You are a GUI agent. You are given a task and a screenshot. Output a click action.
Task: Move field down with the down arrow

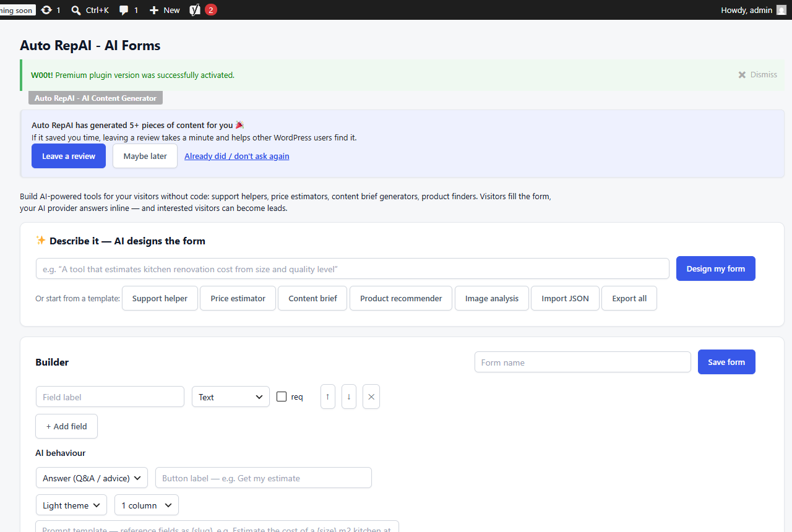click(x=349, y=397)
